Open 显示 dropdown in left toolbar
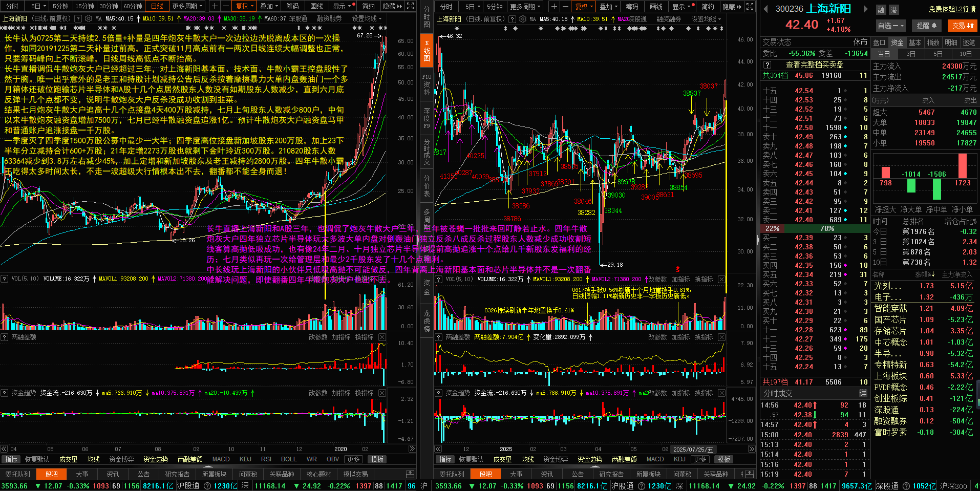This screenshot has height=491, width=980. 342,6
